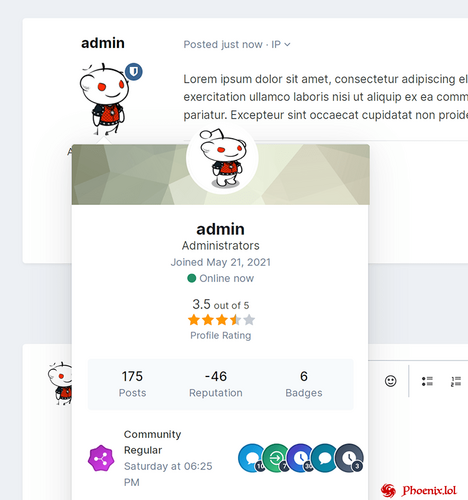View the 6 Badges stat
This screenshot has height=500, width=468.
pyautogui.click(x=304, y=384)
